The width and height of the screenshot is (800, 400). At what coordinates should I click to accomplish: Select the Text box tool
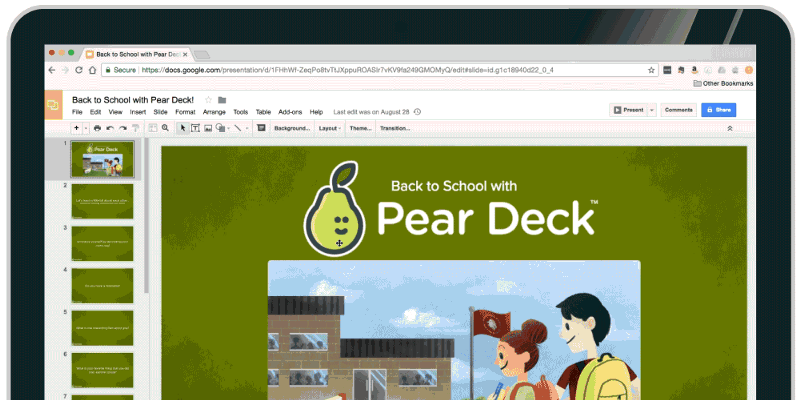click(195, 128)
